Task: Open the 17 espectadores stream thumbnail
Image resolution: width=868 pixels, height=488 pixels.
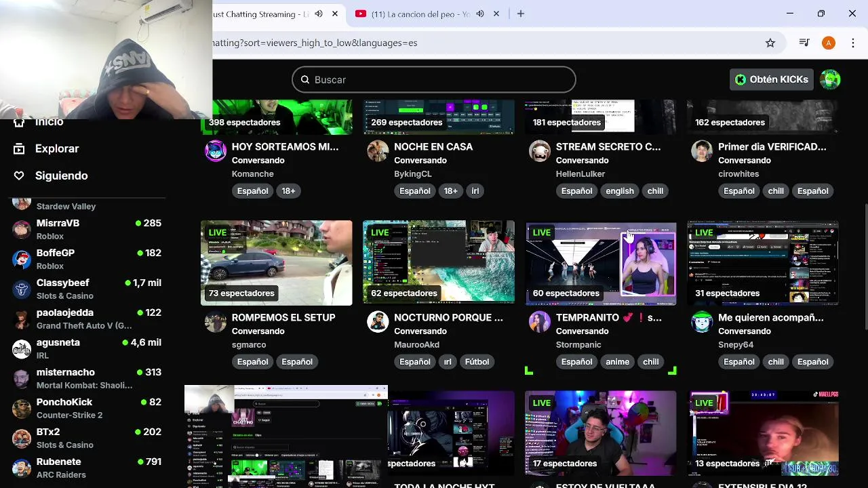Action: [601, 433]
